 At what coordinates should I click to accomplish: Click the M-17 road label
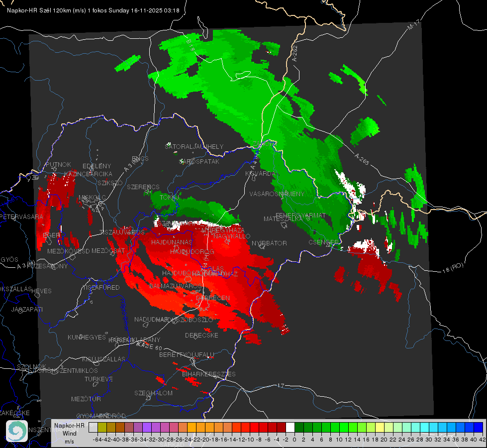point(413,24)
